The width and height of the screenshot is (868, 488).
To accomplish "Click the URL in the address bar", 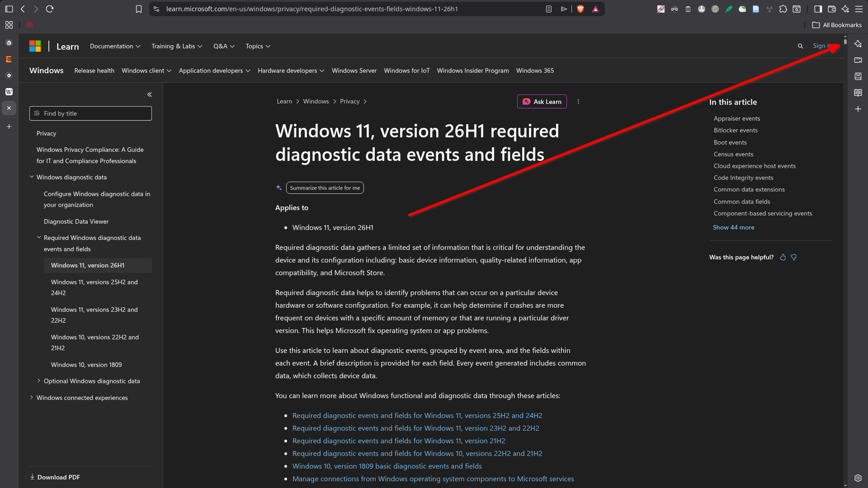I will [x=312, y=9].
